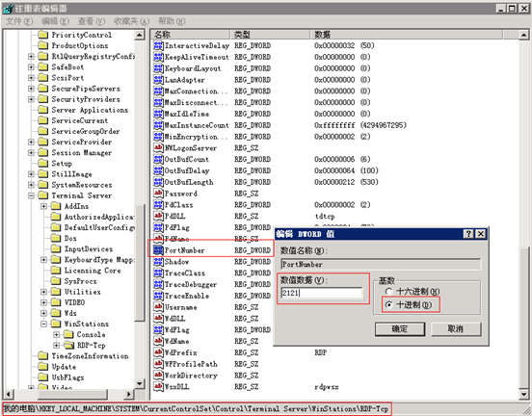Click the Password string value icon
532x416 pixels.
158,194
